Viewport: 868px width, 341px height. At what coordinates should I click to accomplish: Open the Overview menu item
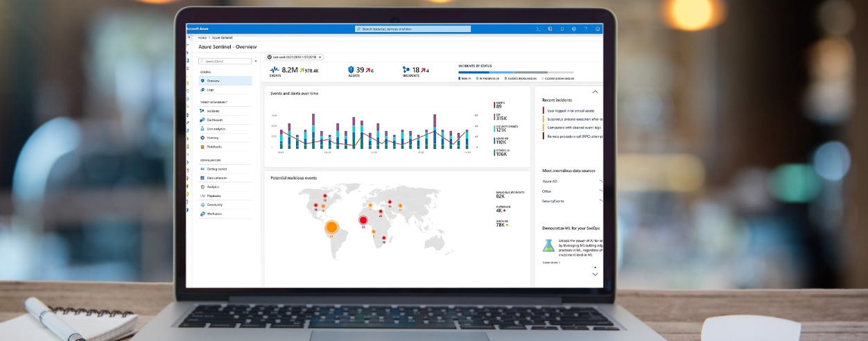(224, 80)
